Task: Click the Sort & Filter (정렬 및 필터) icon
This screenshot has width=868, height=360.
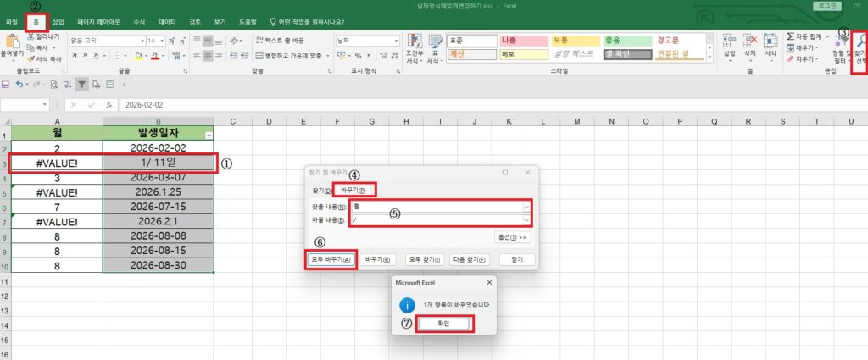Action: (x=841, y=42)
